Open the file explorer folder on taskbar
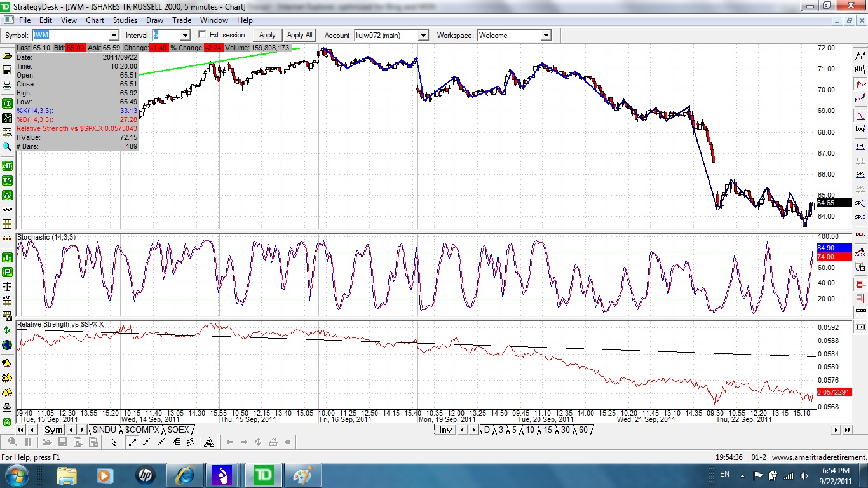This screenshot has width=868, height=488. [67, 475]
